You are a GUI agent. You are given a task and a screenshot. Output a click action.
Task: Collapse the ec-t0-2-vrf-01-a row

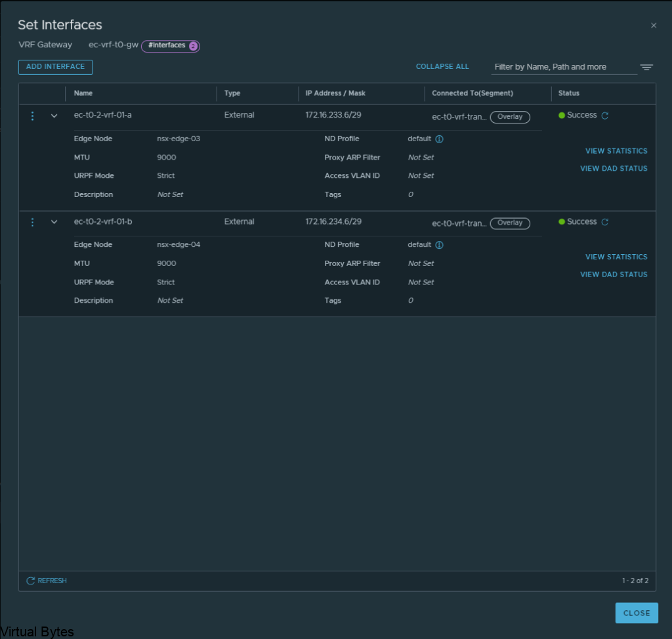tap(54, 116)
